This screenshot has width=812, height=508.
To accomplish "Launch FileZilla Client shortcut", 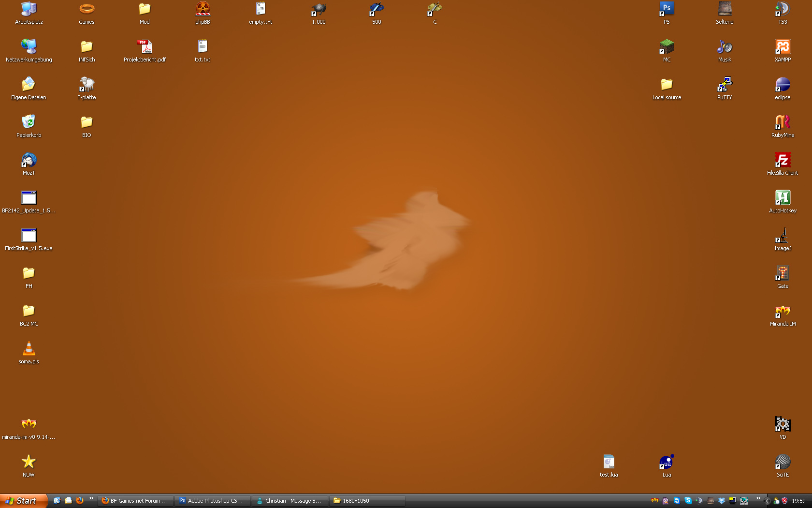I will click(x=783, y=164).
